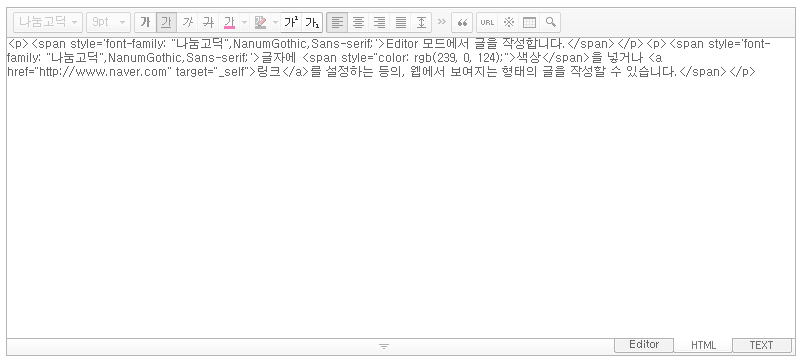The height and width of the screenshot is (363, 803).
Task: Apply the pink font color
Action: click(229, 23)
